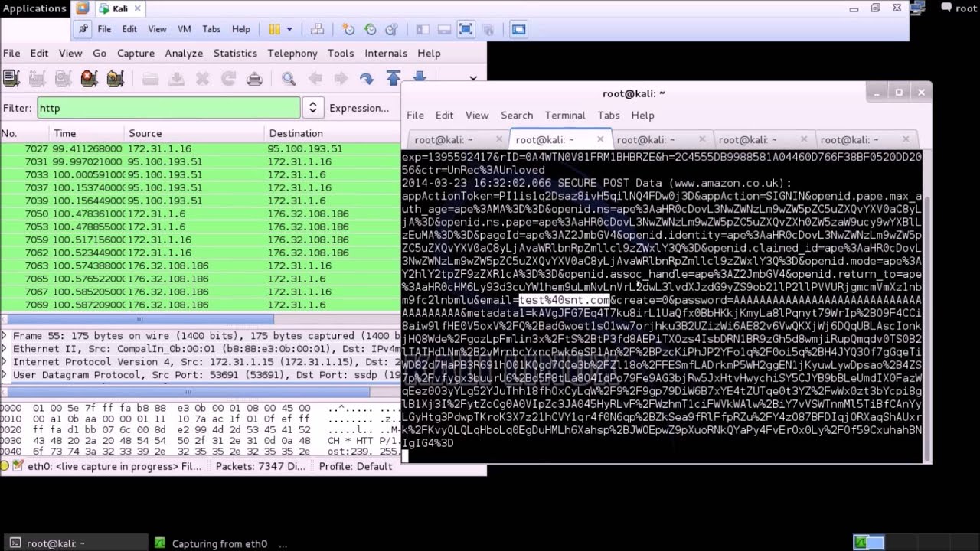Open Wireshark Internals menu

click(x=386, y=53)
